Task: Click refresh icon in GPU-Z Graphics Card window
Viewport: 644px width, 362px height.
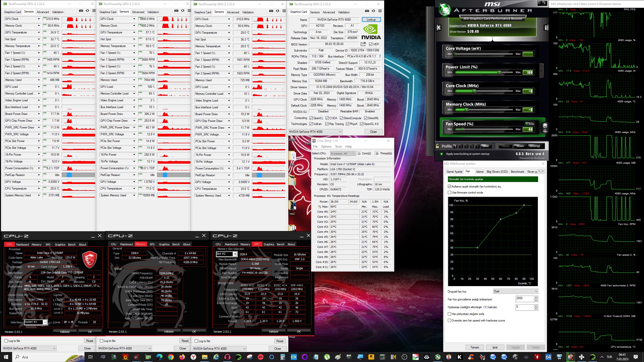Action: click(x=374, y=11)
